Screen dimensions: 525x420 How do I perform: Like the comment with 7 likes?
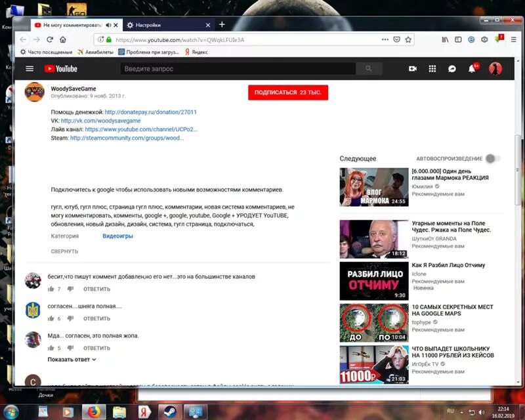(51, 289)
